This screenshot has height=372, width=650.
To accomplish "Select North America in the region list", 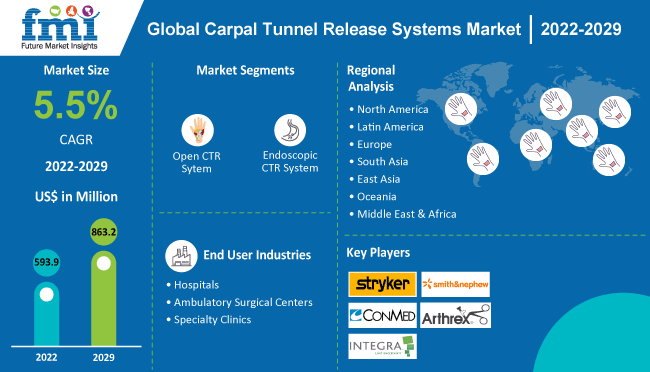I will pyautogui.click(x=393, y=109).
